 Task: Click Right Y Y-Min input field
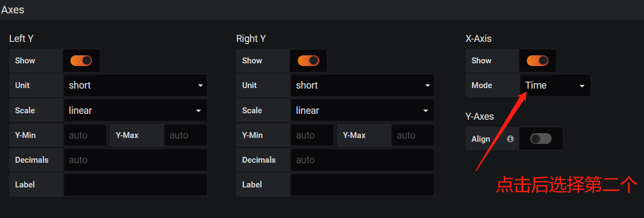tap(312, 135)
